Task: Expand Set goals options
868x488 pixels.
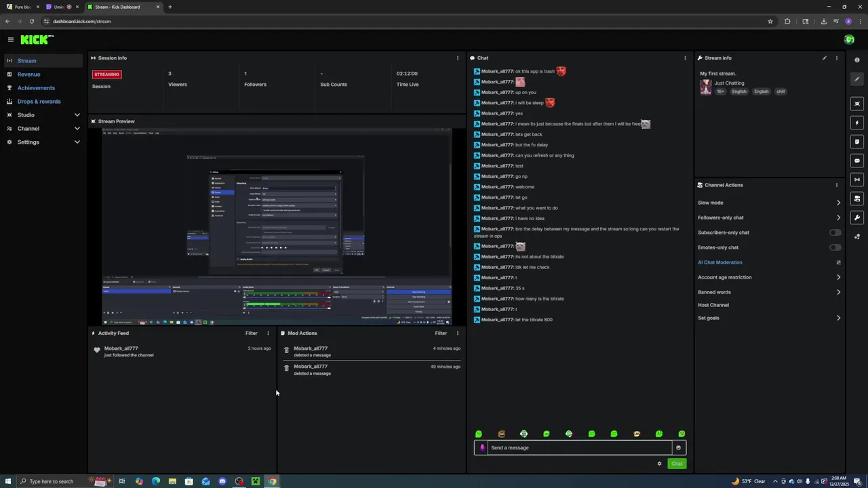Action: (x=838, y=318)
